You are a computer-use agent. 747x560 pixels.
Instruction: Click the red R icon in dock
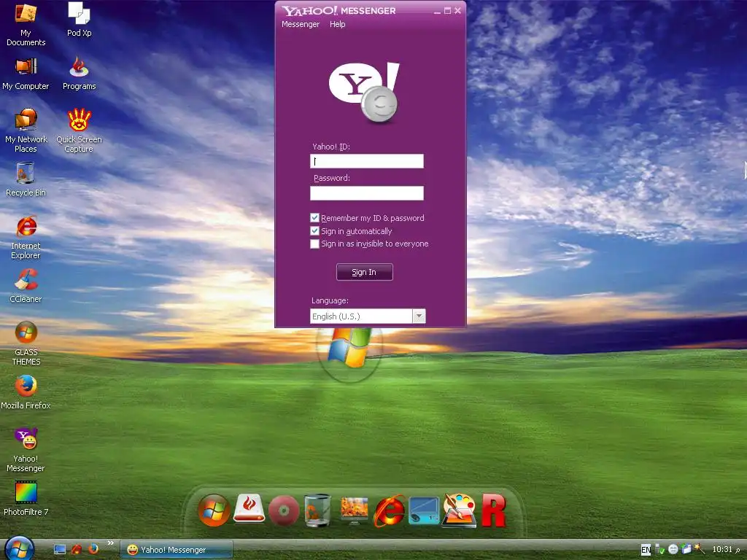(x=494, y=510)
